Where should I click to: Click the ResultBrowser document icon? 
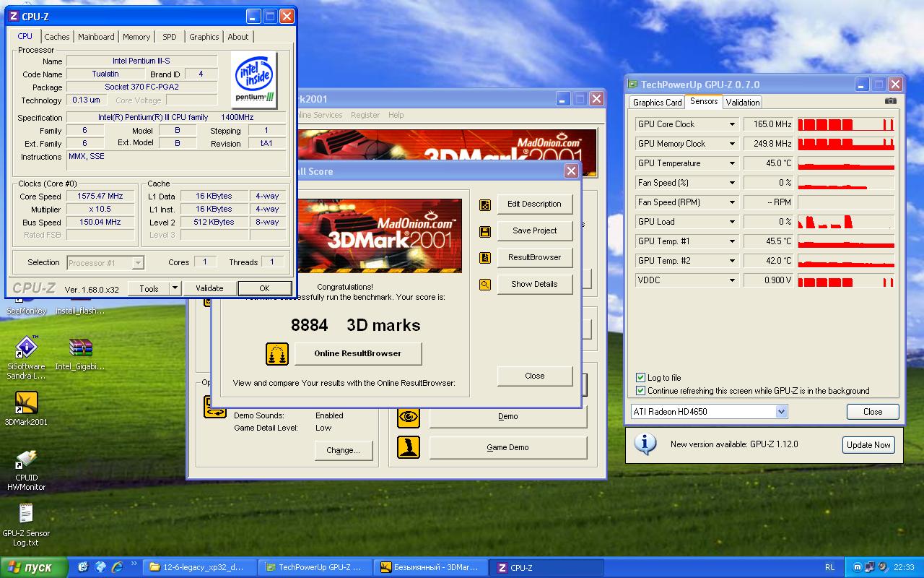coord(485,258)
